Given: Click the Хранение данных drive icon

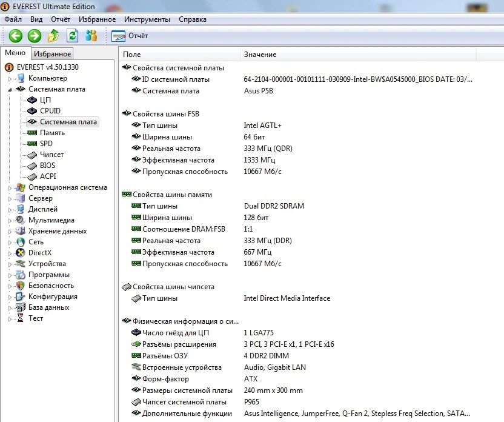Looking at the screenshot, I should coord(21,231).
